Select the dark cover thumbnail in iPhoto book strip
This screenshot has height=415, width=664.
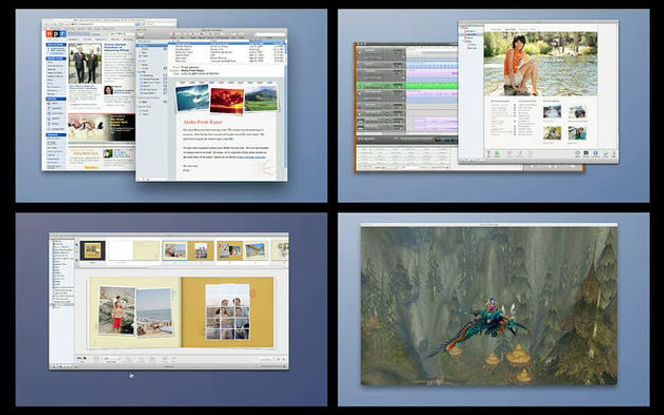click(x=93, y=251)
